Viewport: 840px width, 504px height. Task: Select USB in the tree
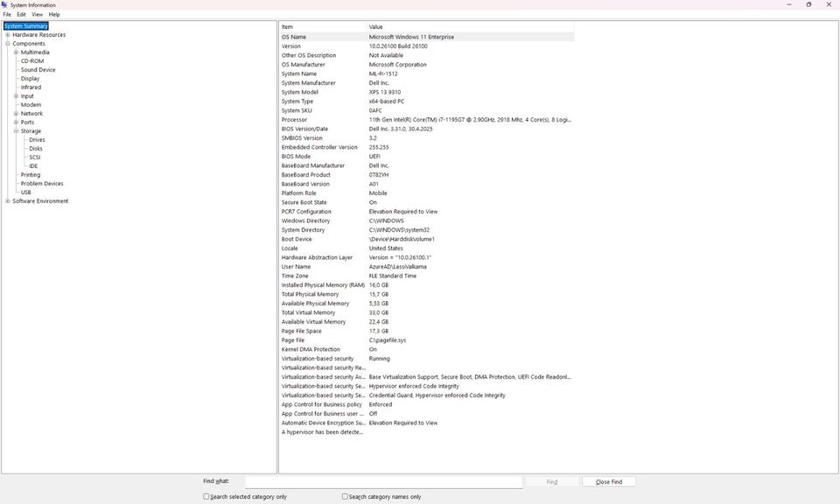pos(25,192)
